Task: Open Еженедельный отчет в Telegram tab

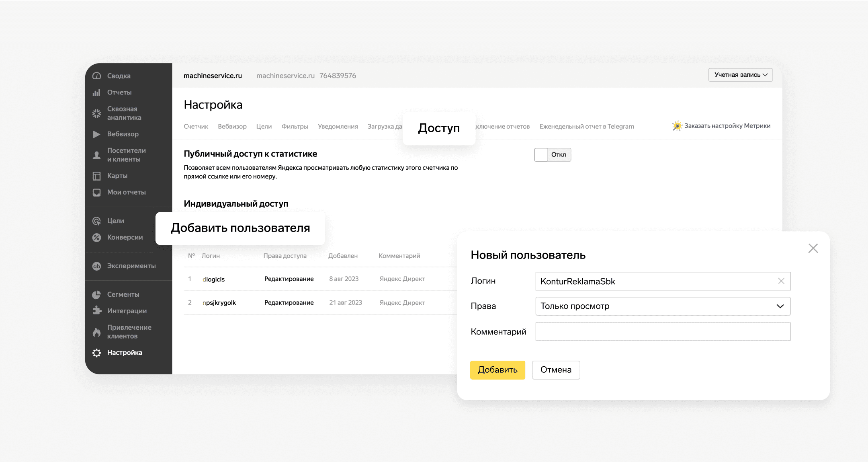Action: [587, 126]
